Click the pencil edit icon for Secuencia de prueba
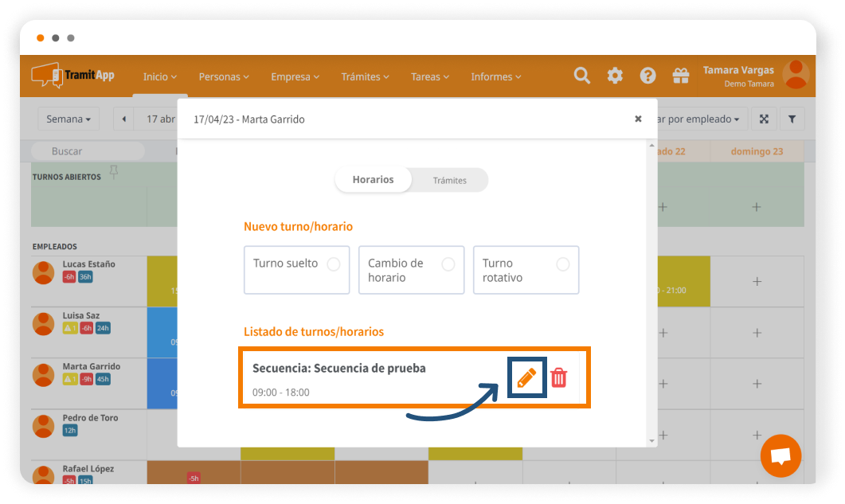This screenshot has width=845, height=504. [526, 378]
